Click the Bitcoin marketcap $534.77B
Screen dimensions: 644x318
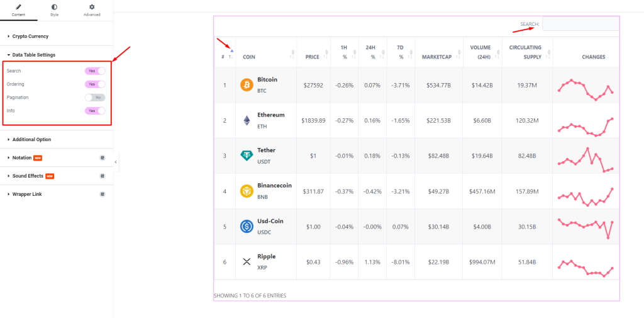pos(438,85)
